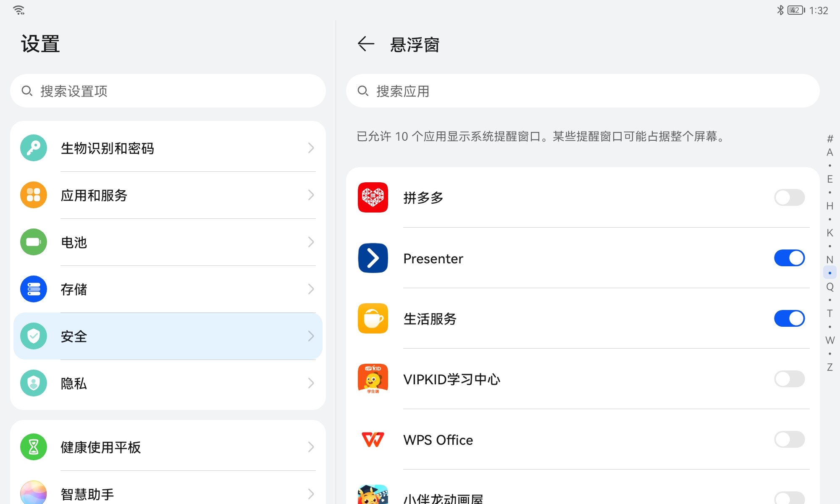This screenshot has width=840, height=504.
Task: Click the 生活服务 app icon
Action: [x=373, y=318]
